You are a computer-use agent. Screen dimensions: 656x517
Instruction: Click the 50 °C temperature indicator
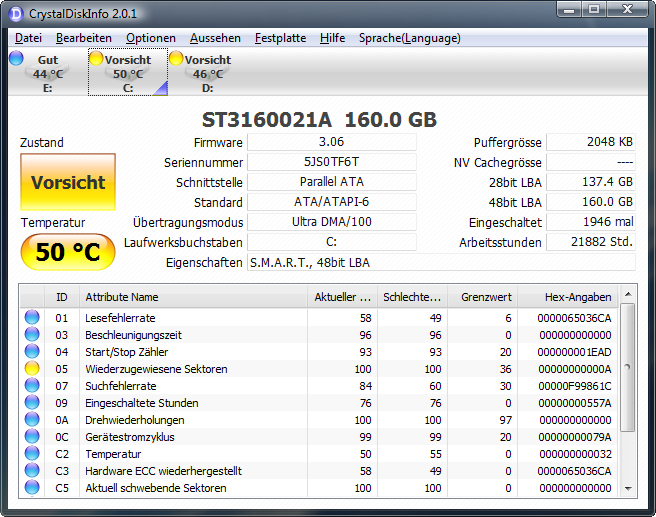(68, 252)
